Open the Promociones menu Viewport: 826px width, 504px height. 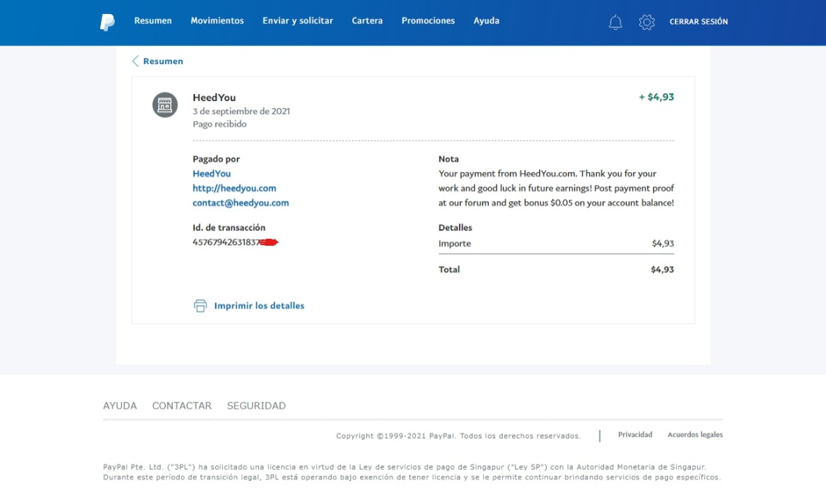(x=428, y=21)
